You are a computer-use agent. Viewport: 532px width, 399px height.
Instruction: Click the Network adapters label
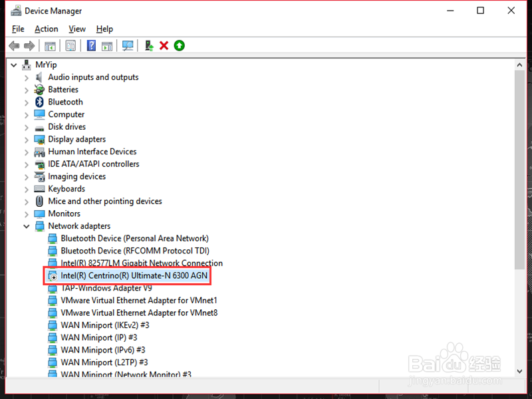tap(79, 226)
